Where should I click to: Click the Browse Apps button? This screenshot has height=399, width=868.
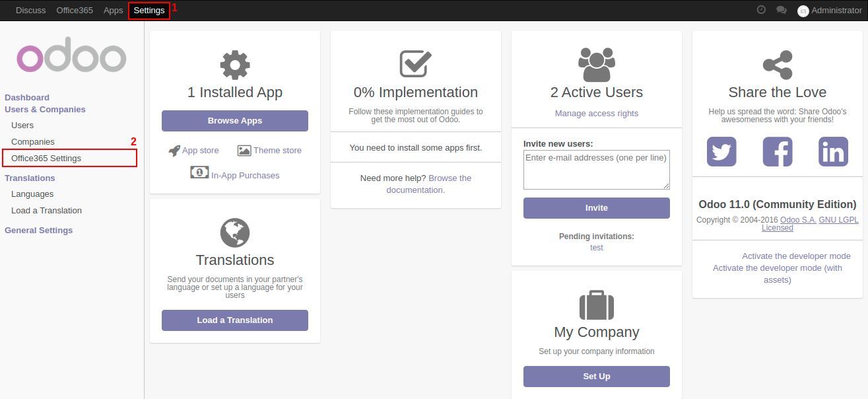click(x=235, y=121)
